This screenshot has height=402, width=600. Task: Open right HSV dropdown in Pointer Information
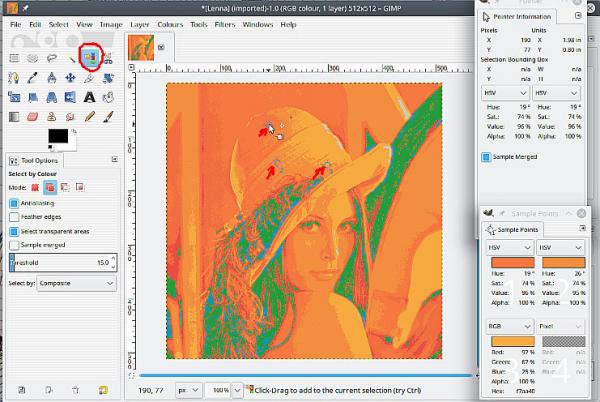(556, 93)
